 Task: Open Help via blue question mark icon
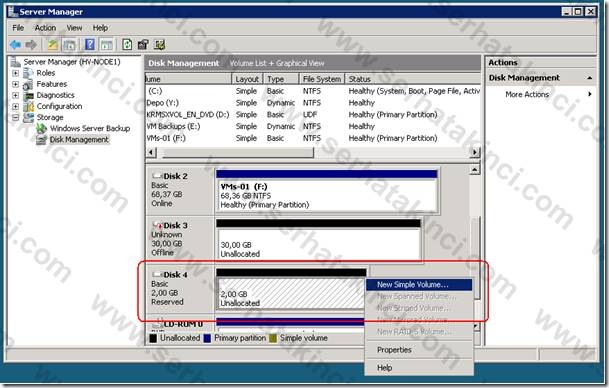(89, 45)
